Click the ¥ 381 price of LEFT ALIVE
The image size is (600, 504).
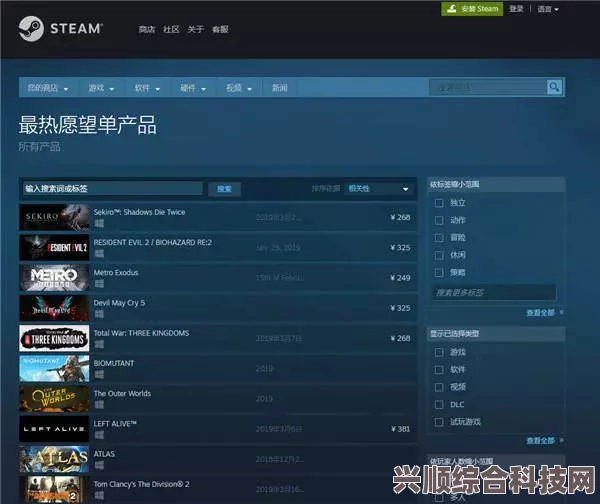[x=400, y=429]
